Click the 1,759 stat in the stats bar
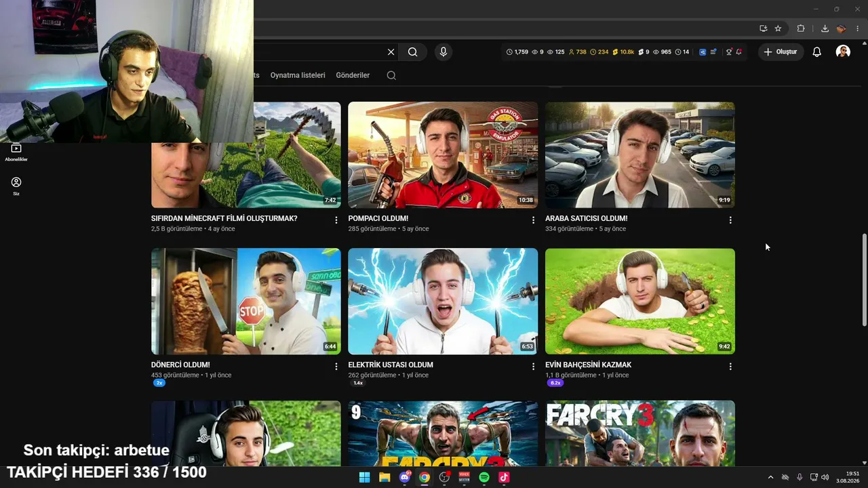The width and height of the screenshot is (868, 488). click(517, 52)
